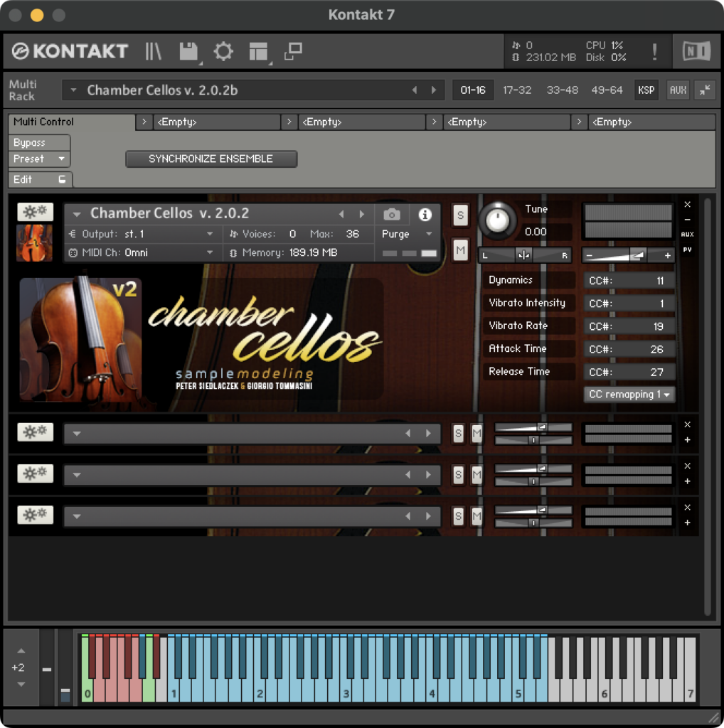Select the second Empty script tab
The height and width of the screenshot is (728, 724).
(x=361, y=122)
